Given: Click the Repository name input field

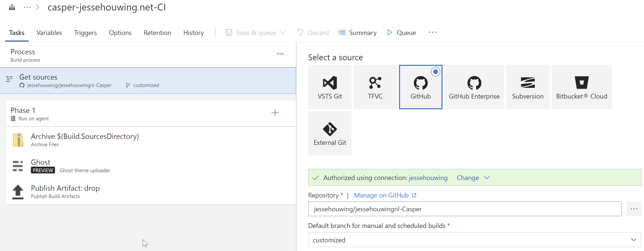Looking at the screenshot, I should point(465,209).
